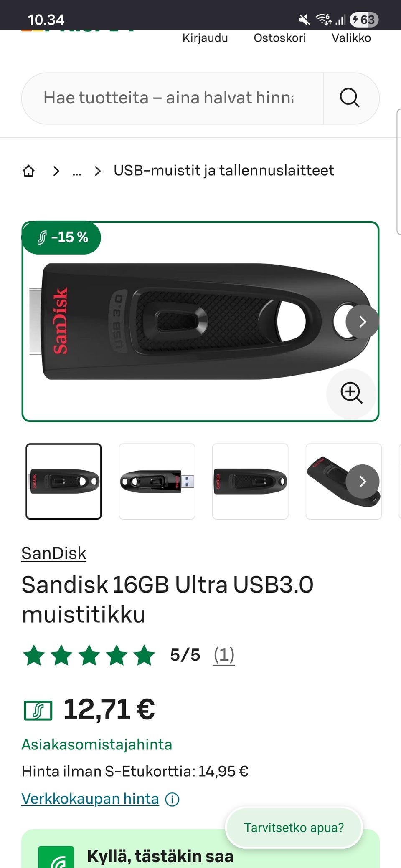This screenshot has width=401, height=868.
Task: Open Verkkokaupan hinta link
Action: pos(90,799)
